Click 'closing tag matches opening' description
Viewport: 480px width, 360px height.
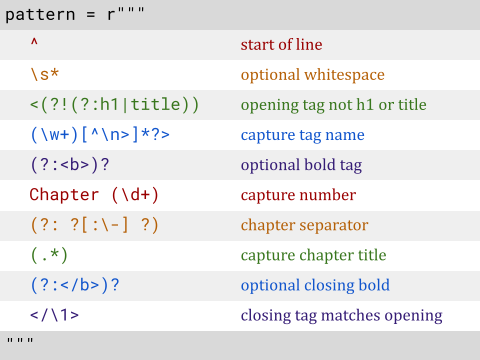(x=342, y=316)
